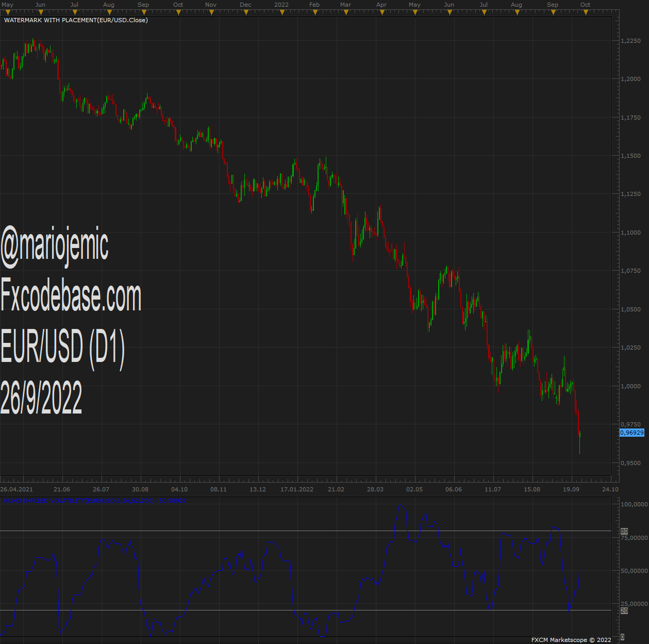Click the 11.07 date axis label
The image size is (649, 644).
(x=493, y=489)
